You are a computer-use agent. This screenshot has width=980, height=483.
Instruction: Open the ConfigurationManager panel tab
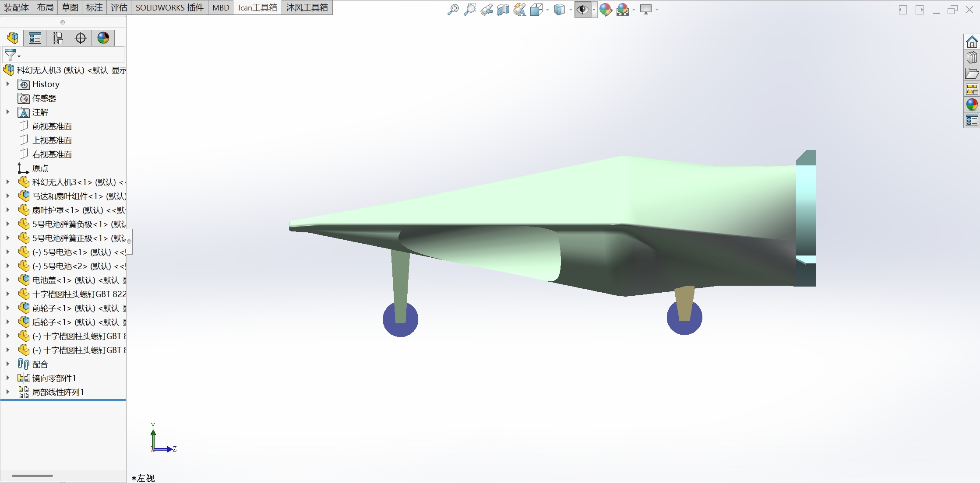(x=58, y=38)
